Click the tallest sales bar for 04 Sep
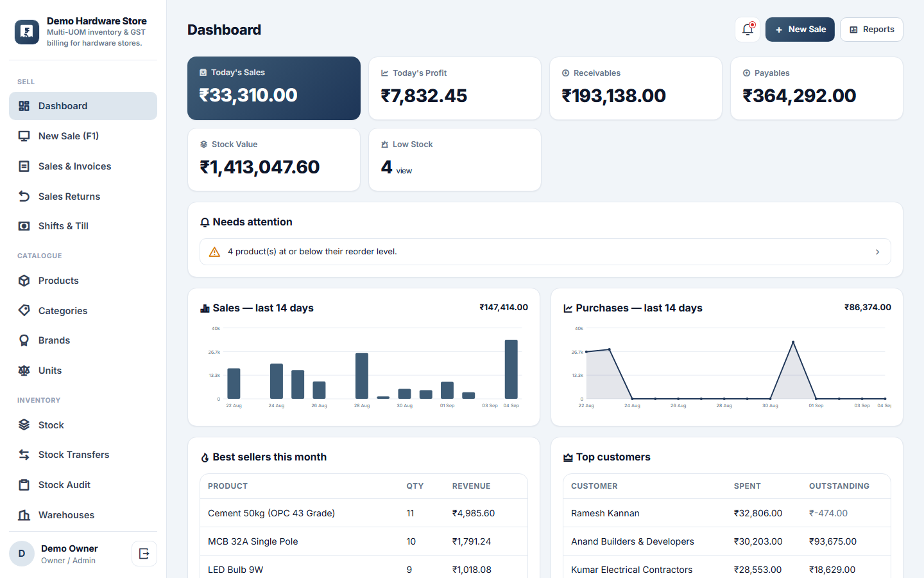This screenshot has width=924, height=578. point(511,369)
